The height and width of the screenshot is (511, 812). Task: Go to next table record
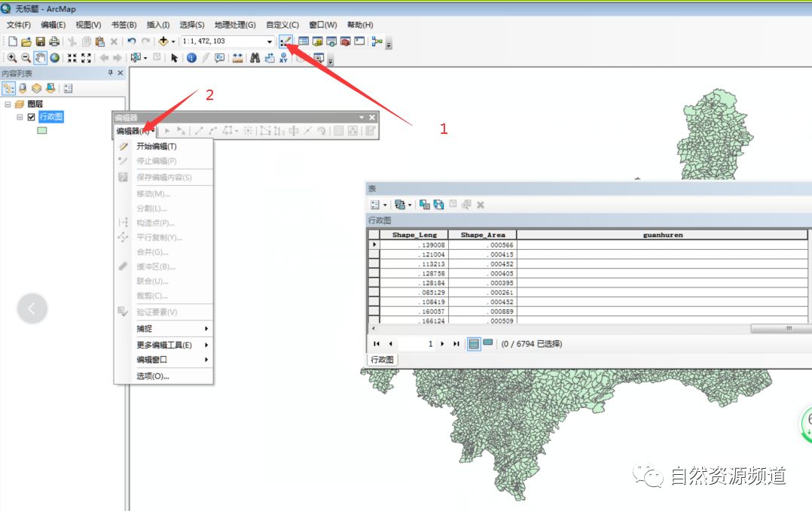(x=442, y=344)
